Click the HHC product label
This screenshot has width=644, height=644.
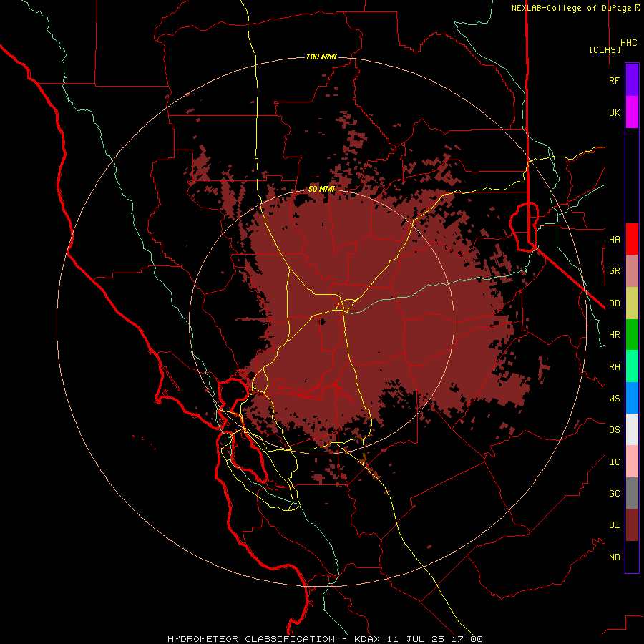tap(628, 43)
